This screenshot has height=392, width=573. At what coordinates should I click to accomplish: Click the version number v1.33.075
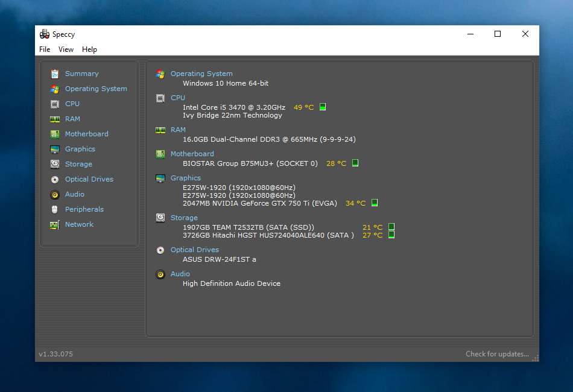56,354
